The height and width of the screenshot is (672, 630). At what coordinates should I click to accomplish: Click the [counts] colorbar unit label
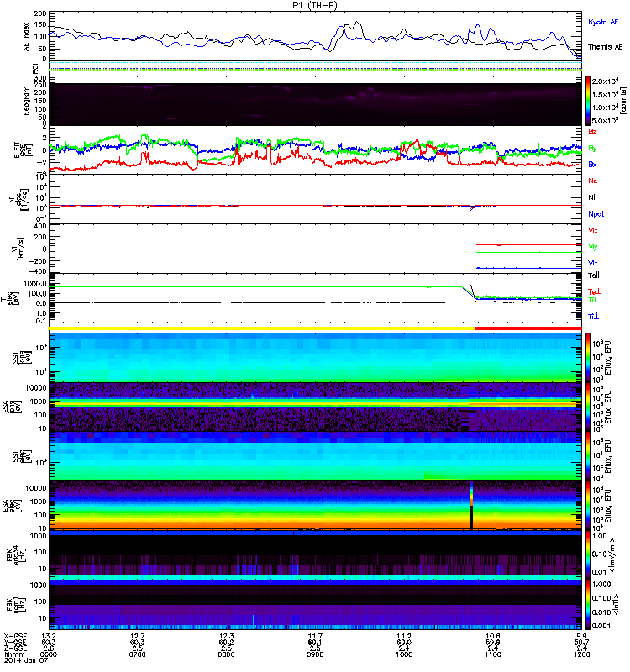(623, 101)
